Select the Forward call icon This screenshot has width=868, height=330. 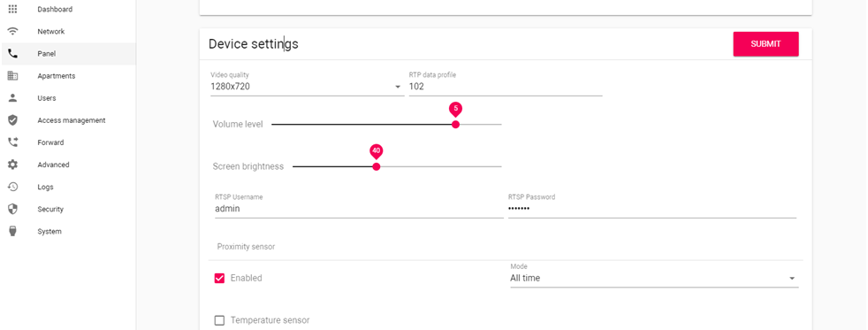pos(12,142)
